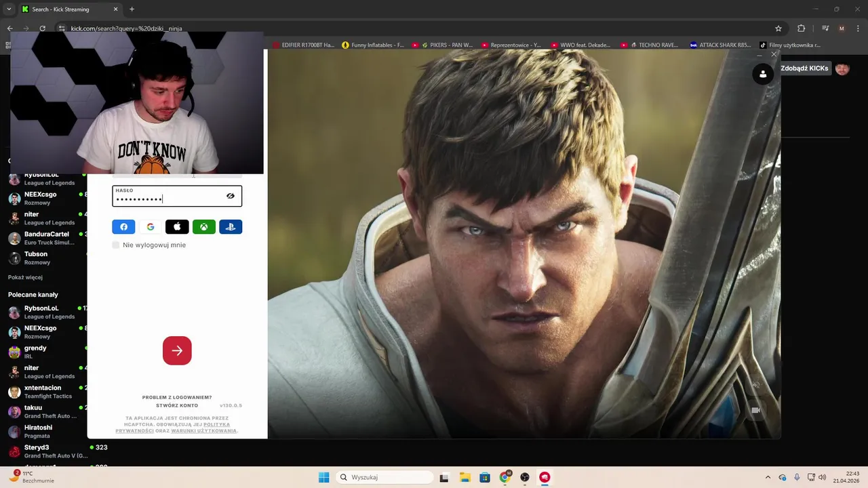Sign in with Apple icon
This screenshot has height=488, width=868.
point(177,227)
